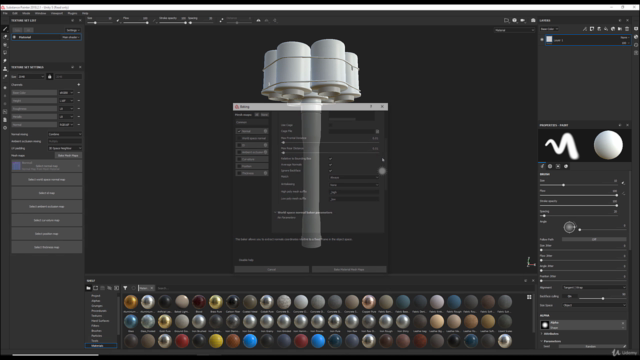
Task: Toggle the Average Normals checkbox
Action: [x=330, y=164]
